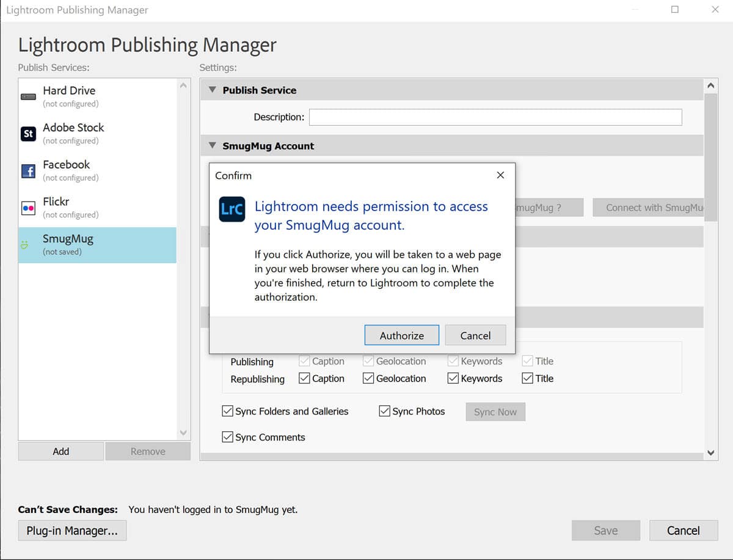Toggle Publishing Geolocation checkbox
The image size is (733, 560).
click(368, 361)
